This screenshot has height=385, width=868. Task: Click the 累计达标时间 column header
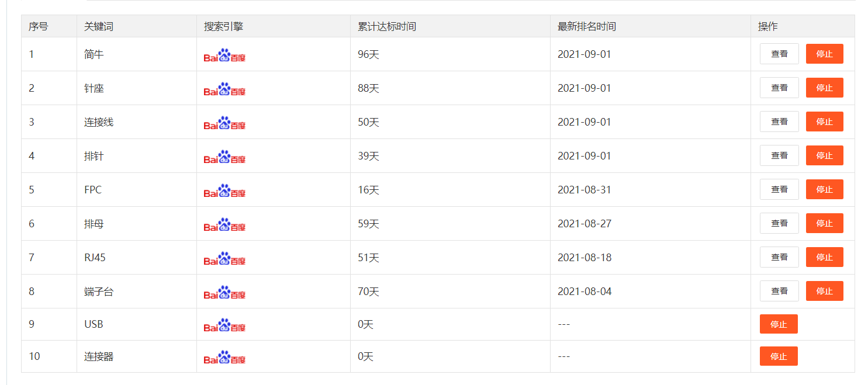[387, 26]
